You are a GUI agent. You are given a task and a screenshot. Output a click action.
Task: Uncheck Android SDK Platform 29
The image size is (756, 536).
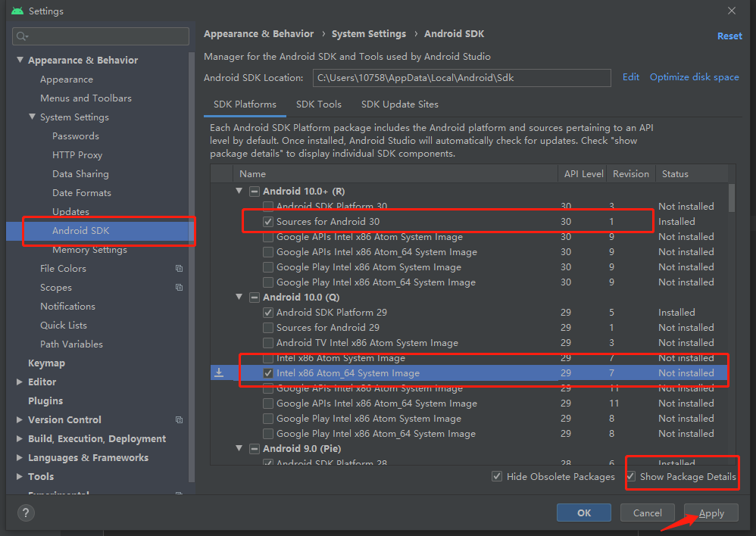click(268, 313)
